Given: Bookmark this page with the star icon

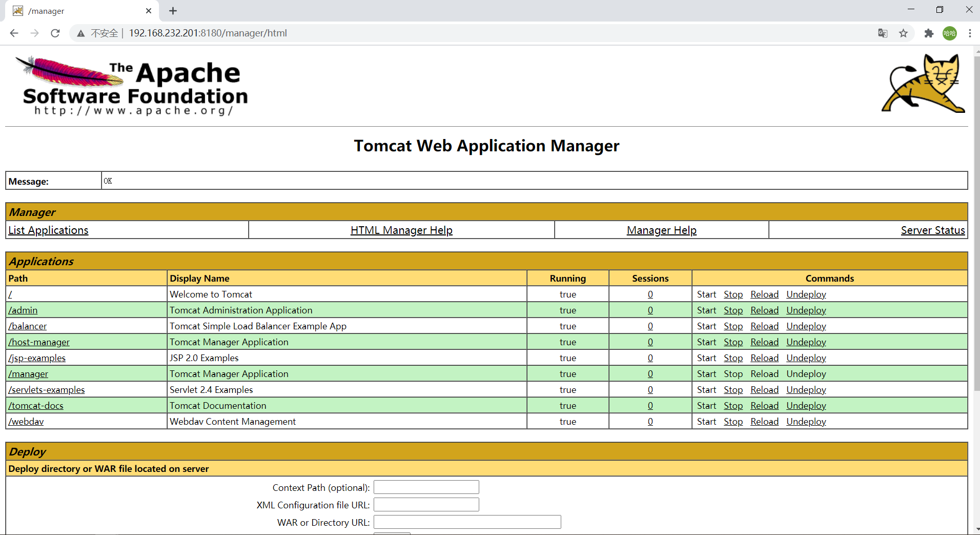Looking at the screenshot, I should pyautogui.click(x=903, y=33).
